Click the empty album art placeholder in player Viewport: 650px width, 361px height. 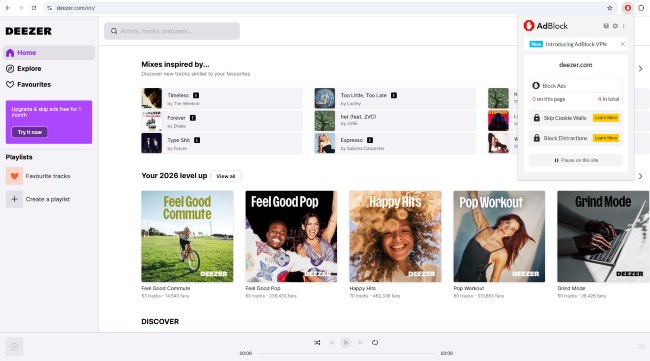point(14,347)
